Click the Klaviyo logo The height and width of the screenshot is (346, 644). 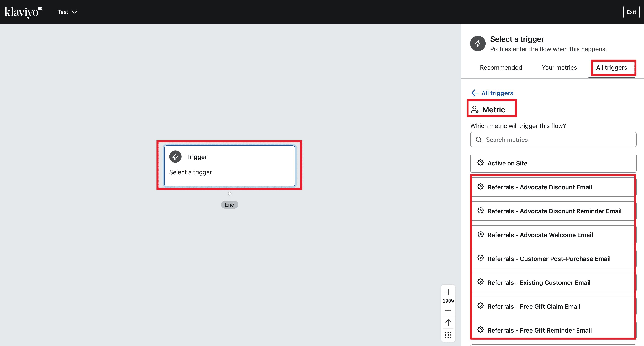(23, 12)
